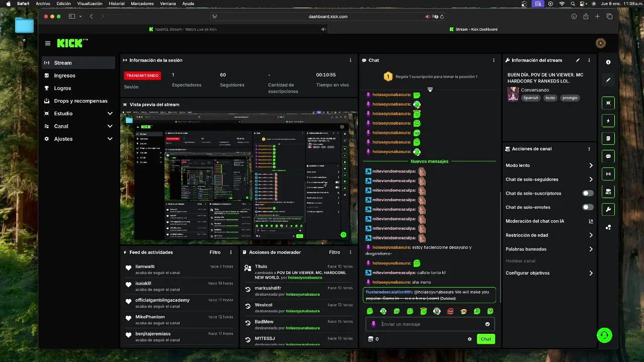Open options menu of Información del stream panel
The height and width of the screenshot is (362, 644).
(x=589, y=60)
